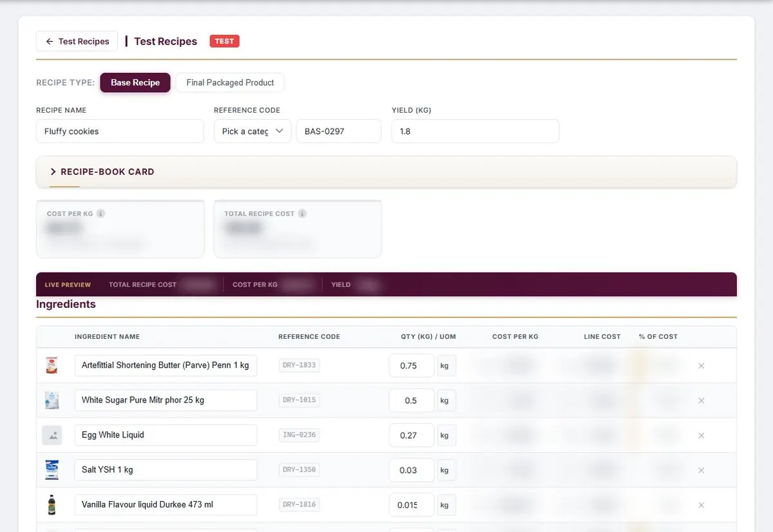Viewport: 773px width, 532px height.
Task: Change kg unit for Shortening Butter row
Action: 446,365
